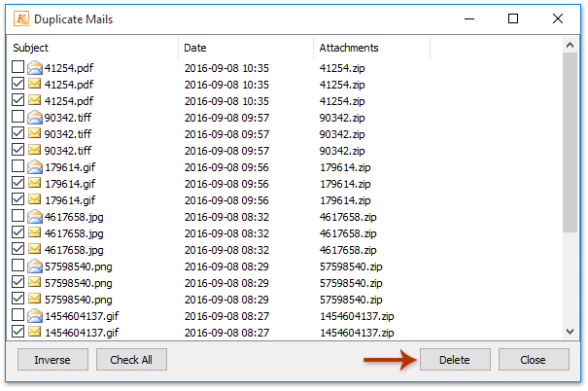Screen dimensions: 588x391
Task: Tick the unchecked 41254.pdf checkbox
Action: pyautogui.click(x=18, y=68)
